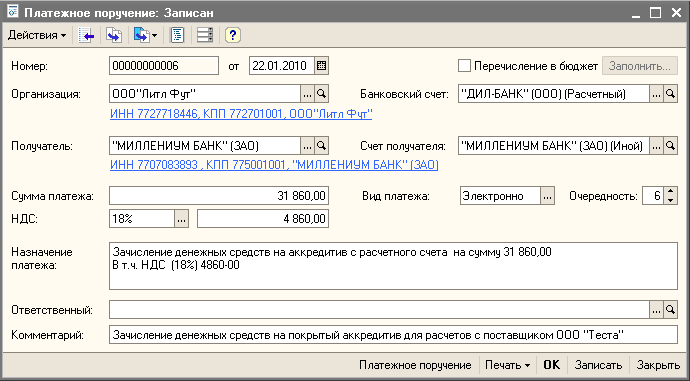Click the toolbar icon with blue left arrow

tap(86, 35)
